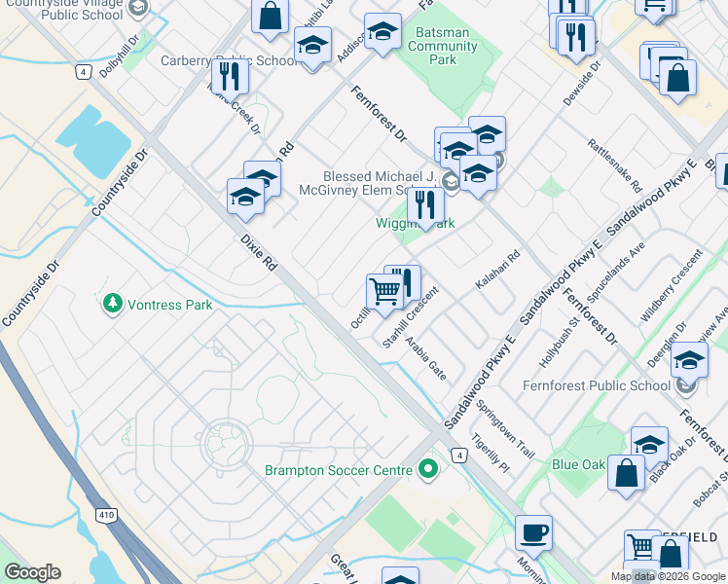Click the Batsman Community Park label
Viewport: 728px width, 584px height.
coord(443,46)
